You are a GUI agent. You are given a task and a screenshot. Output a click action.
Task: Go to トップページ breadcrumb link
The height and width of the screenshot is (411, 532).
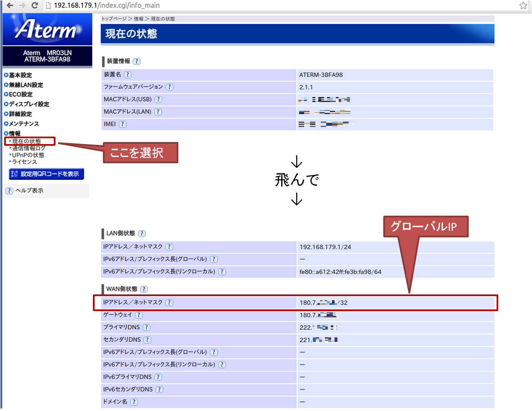click(x=114, y=19)
